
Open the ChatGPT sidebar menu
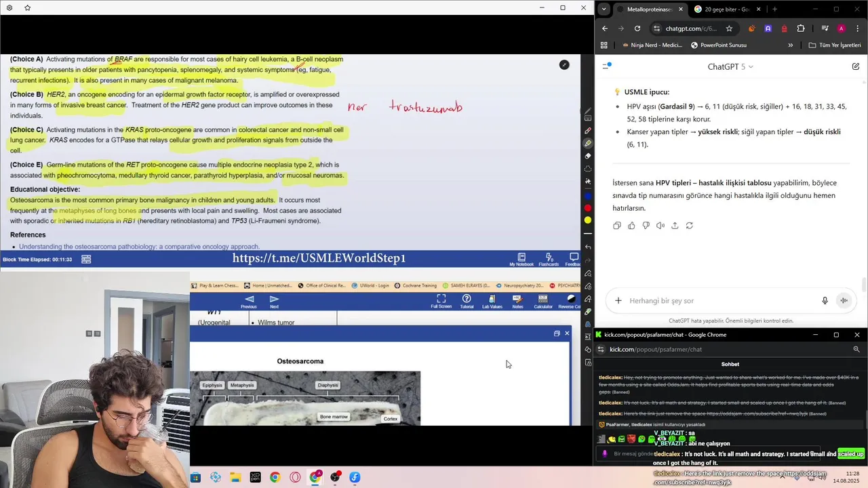pyautogui.click(x=608, y=66)
